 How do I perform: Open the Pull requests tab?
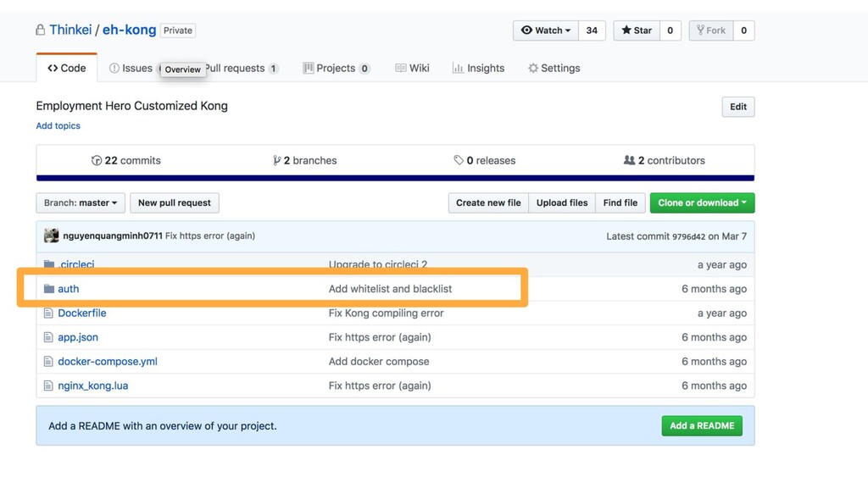coord(242,68)
